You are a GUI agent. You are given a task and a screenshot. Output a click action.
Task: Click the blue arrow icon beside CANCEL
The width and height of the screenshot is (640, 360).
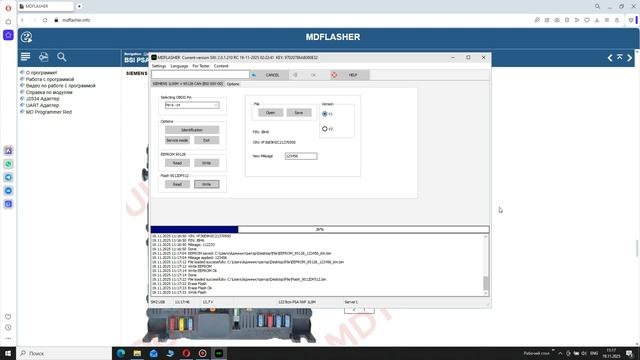pyautogui.click(x=254, y=75)
